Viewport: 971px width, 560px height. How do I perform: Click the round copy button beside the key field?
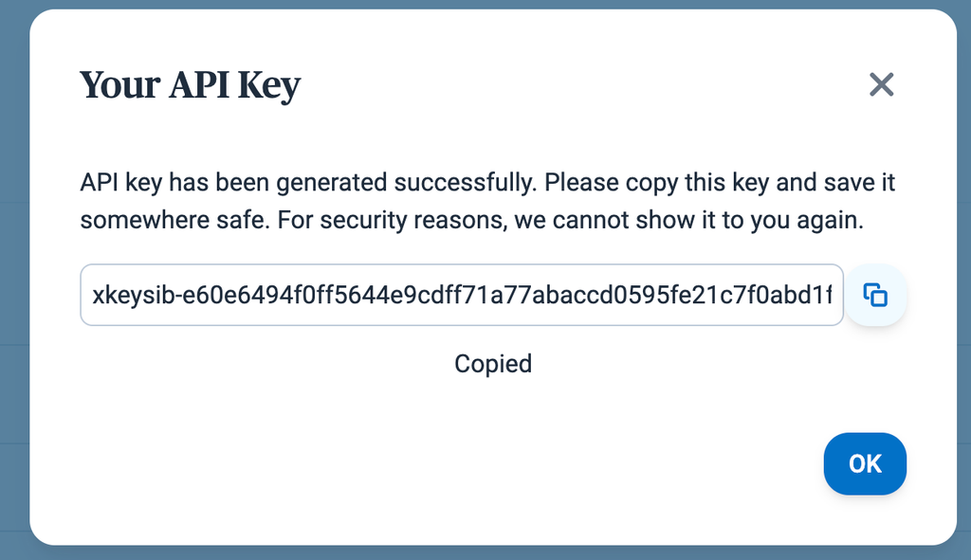coord(875,295)
